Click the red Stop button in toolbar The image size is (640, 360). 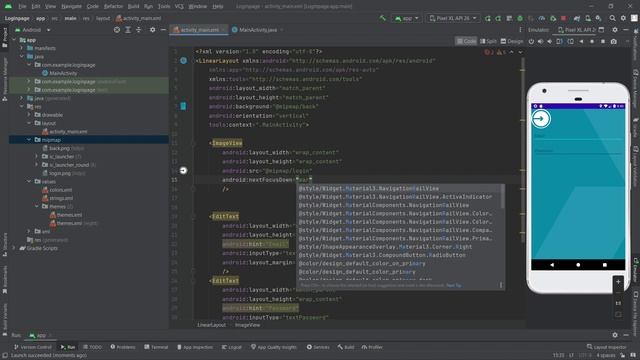click(x=563, y=18)
